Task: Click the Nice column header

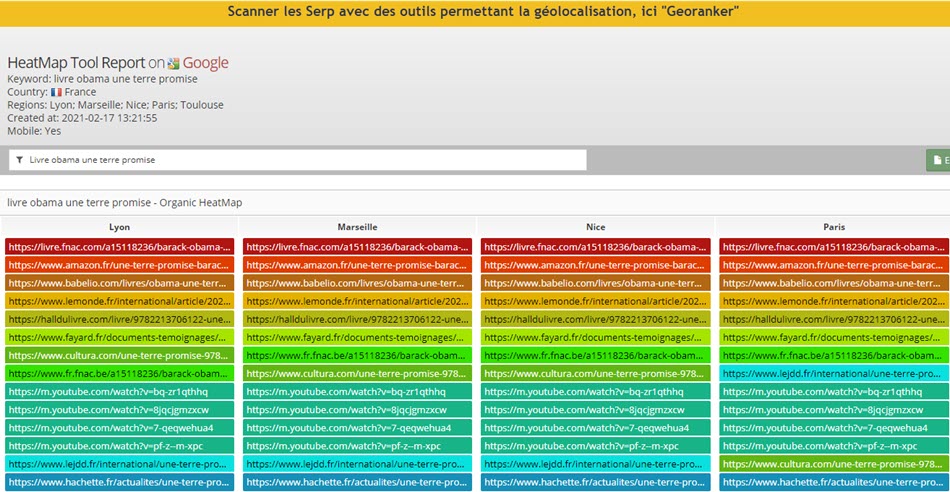Action: pos(596,227)
